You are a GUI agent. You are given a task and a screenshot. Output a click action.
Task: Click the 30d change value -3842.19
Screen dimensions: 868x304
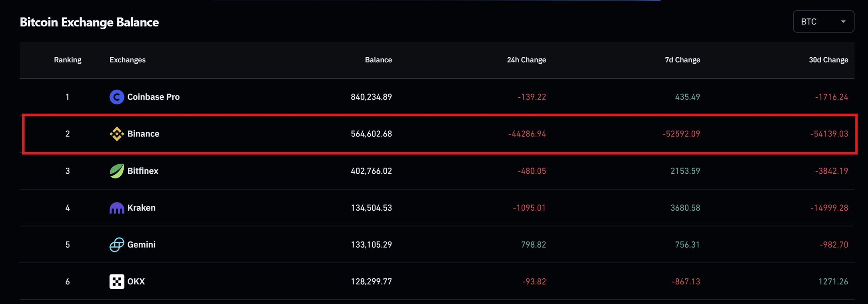point(832,171)
